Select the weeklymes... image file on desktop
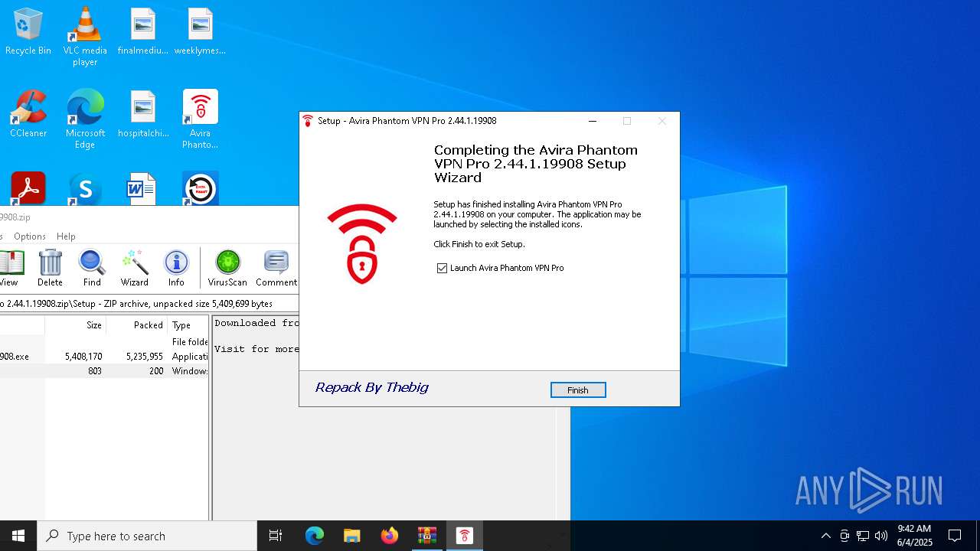980x551 pixels. [x=200, y=31]
